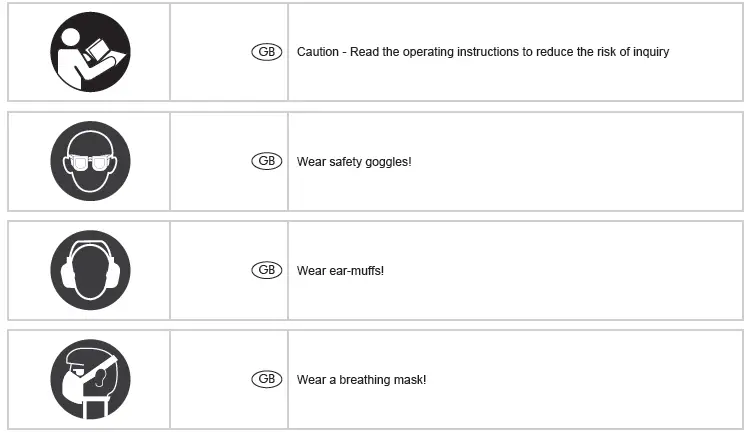Click the read-operating-instructions manual symbol
Image resolution: width=756 pixels, height=437 pixels.
[x=91, y=52]
